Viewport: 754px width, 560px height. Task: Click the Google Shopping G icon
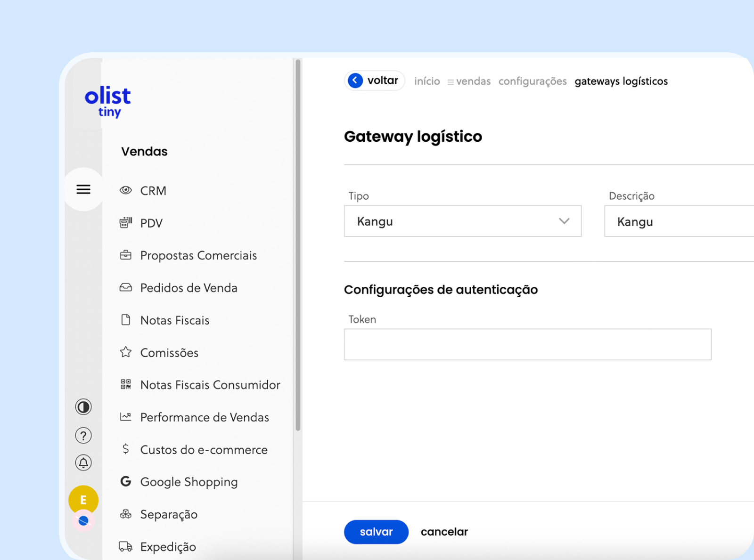pyautogui.click(x=125, y=481)
